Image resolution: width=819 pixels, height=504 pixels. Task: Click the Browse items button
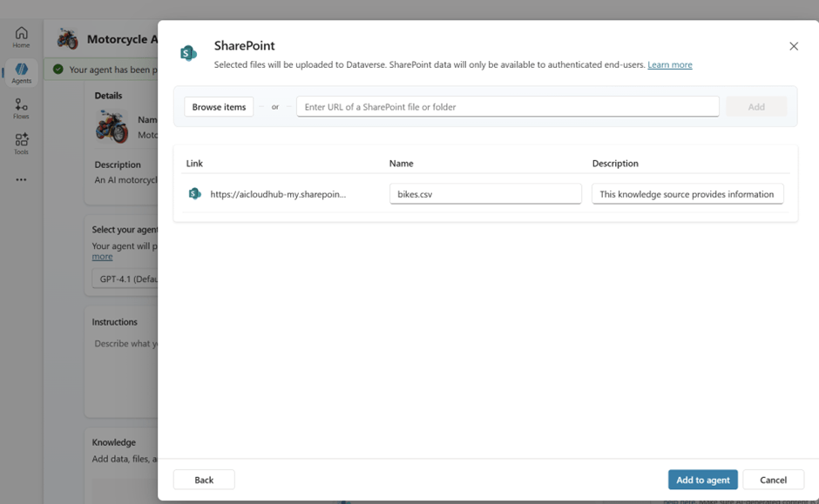219,107
